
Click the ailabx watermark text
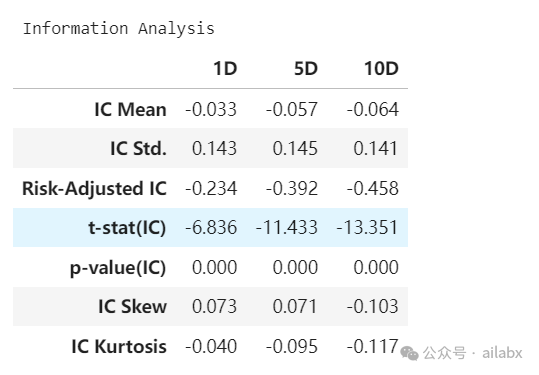tap(502, 353)
